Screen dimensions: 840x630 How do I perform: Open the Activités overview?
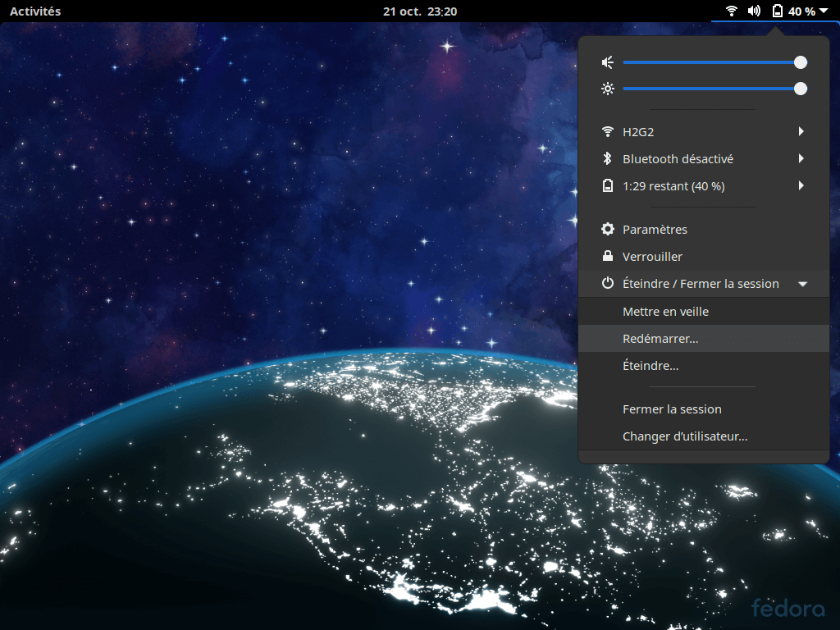pyautogui.click(x=35, y=11)
